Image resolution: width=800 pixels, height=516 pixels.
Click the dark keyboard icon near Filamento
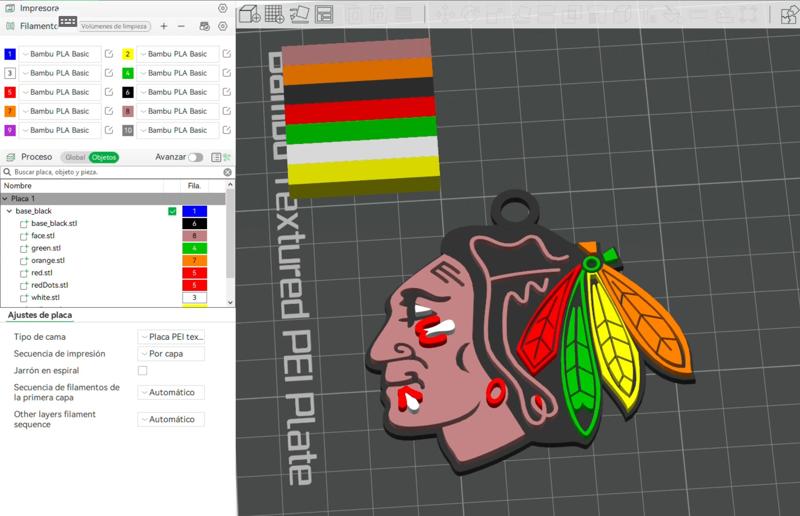click(68, 21)
